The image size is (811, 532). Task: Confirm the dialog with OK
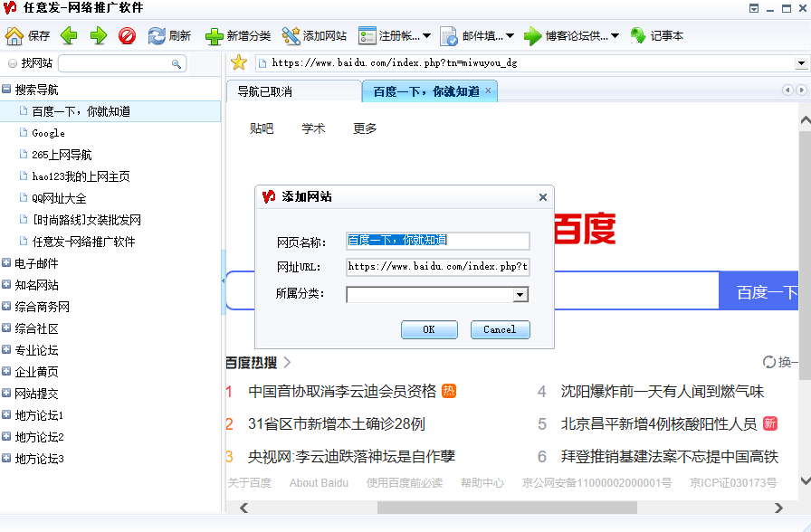(429, 329)
